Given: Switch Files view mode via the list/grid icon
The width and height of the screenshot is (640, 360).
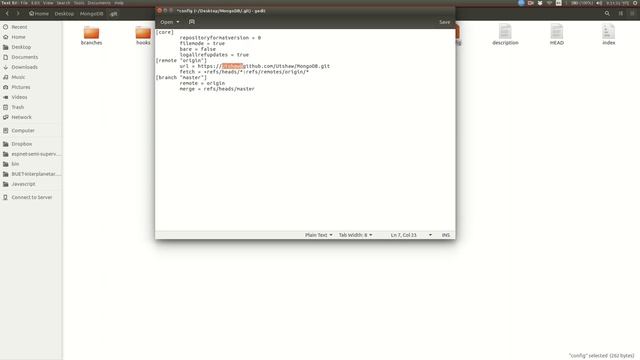Looking at the screenshot, I should point(620,13).
